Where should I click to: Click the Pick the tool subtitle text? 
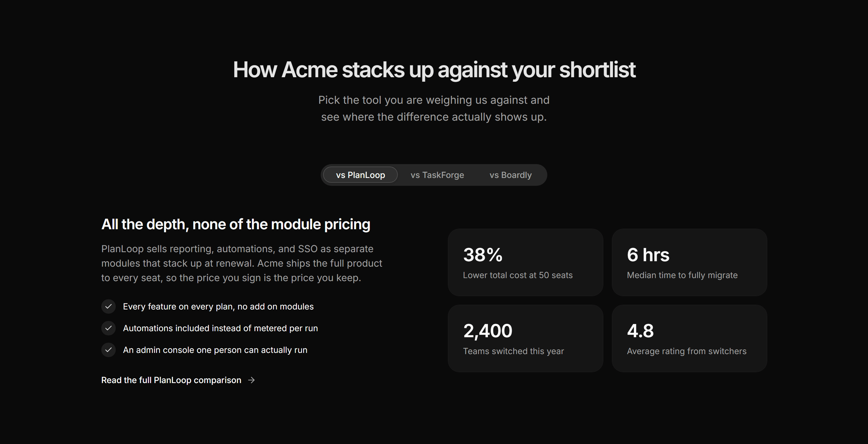click(x=434, y=108)
